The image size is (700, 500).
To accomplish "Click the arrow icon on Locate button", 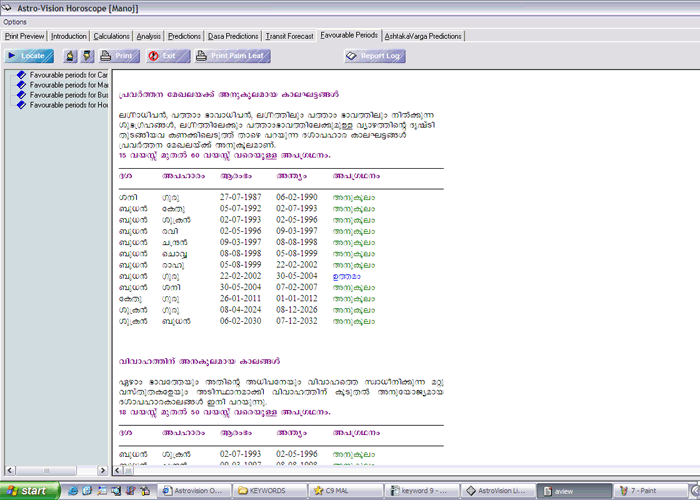I will click(x=12, y=56).
